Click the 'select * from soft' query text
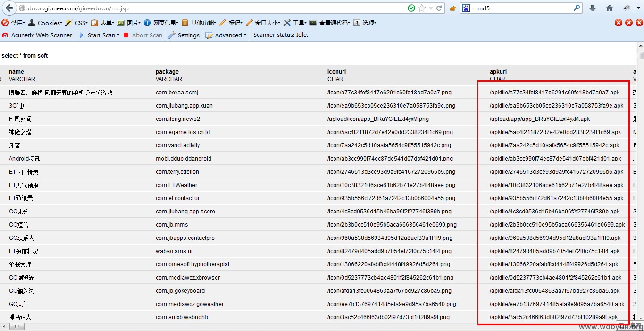 (x=25, y=56)
